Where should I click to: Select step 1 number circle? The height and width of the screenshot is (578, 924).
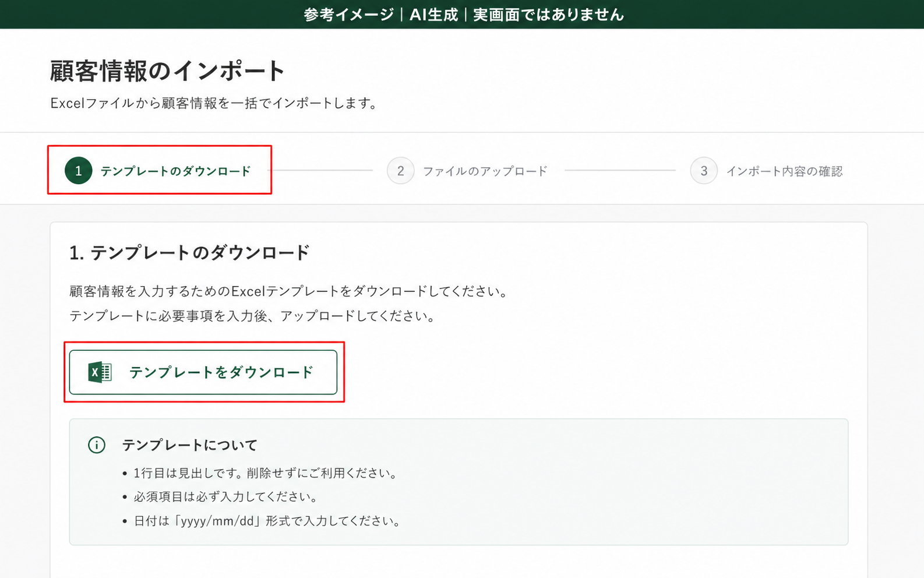[79, 171]
